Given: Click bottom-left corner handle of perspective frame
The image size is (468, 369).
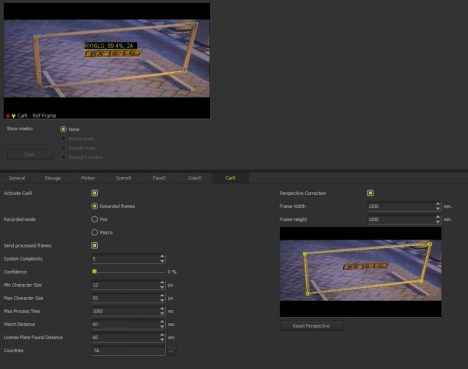Looking at the screenshot, I should [308, 293].
